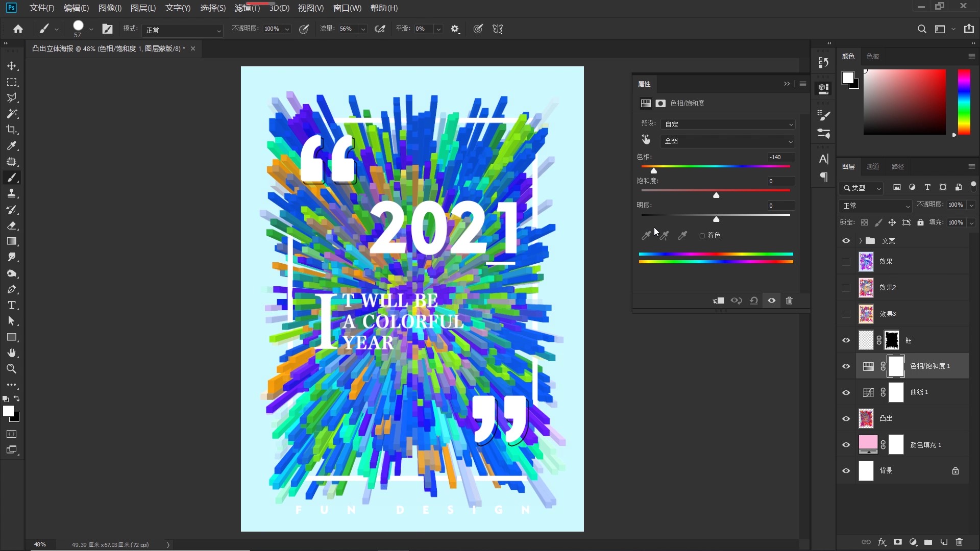Image resolution: width=980 pixels, height=551 pixels.
Task: Select the Zoom tool
Action: click(12, 369)
